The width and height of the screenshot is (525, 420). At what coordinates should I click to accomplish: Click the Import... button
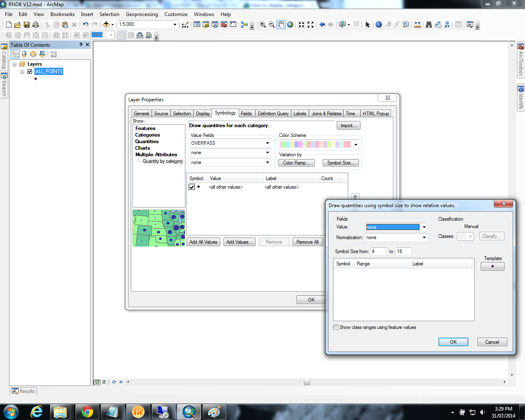349,126
